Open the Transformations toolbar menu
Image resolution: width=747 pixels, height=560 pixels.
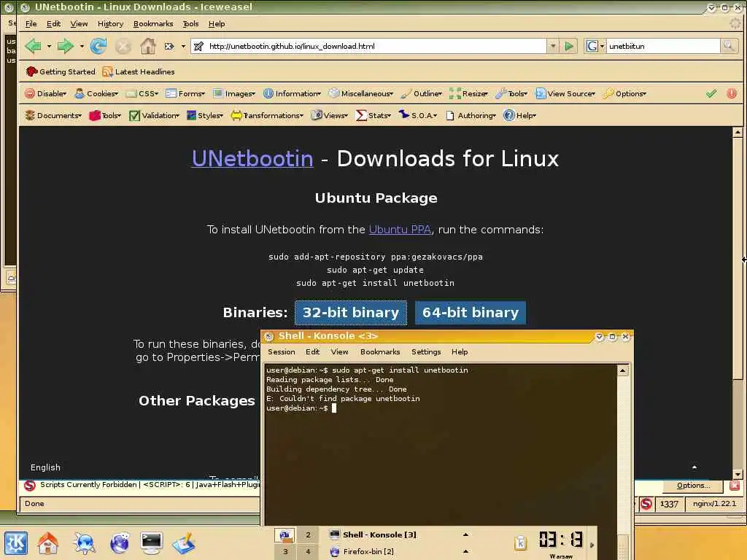(267, 116)
